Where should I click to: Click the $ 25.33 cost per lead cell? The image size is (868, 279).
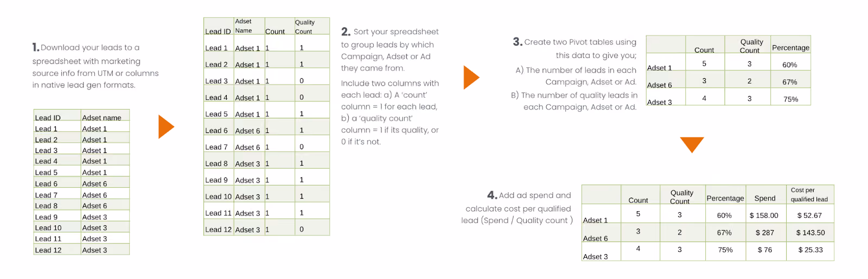tap(810, 250)
